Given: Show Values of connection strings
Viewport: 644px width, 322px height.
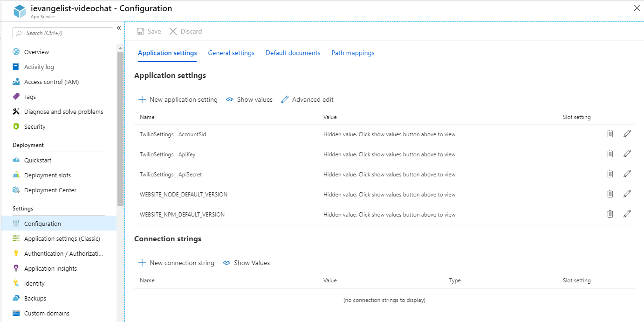Looking at the screenshot, I should [x=247, y=263].
